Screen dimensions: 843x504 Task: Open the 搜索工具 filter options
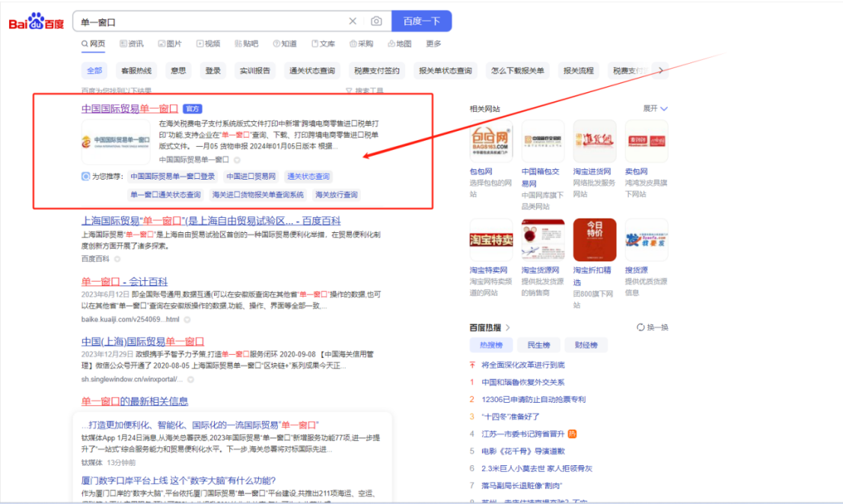[x=365, y=91]
